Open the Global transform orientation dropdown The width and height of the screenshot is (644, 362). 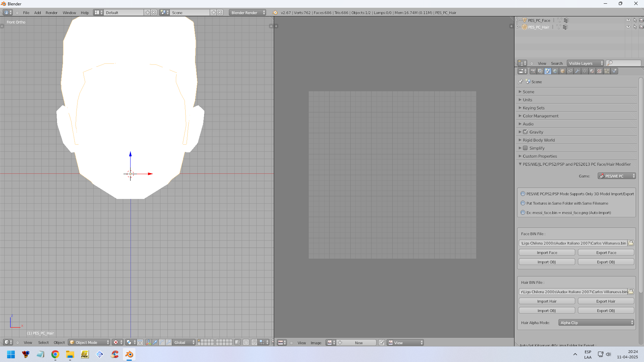coord(184,342)
